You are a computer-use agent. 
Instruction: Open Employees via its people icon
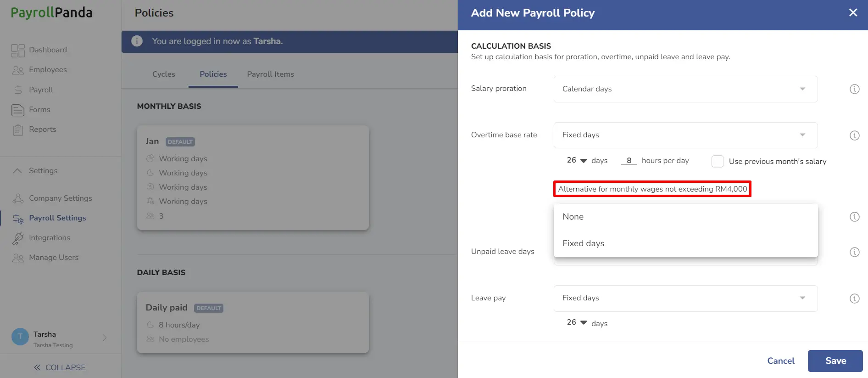click(x=18, y=70)
